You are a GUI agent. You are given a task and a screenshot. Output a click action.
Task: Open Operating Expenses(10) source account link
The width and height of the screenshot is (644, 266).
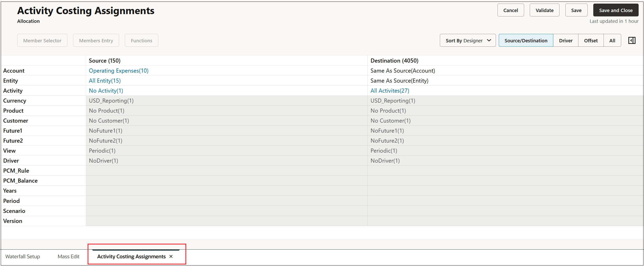click(x=118, y=71)
